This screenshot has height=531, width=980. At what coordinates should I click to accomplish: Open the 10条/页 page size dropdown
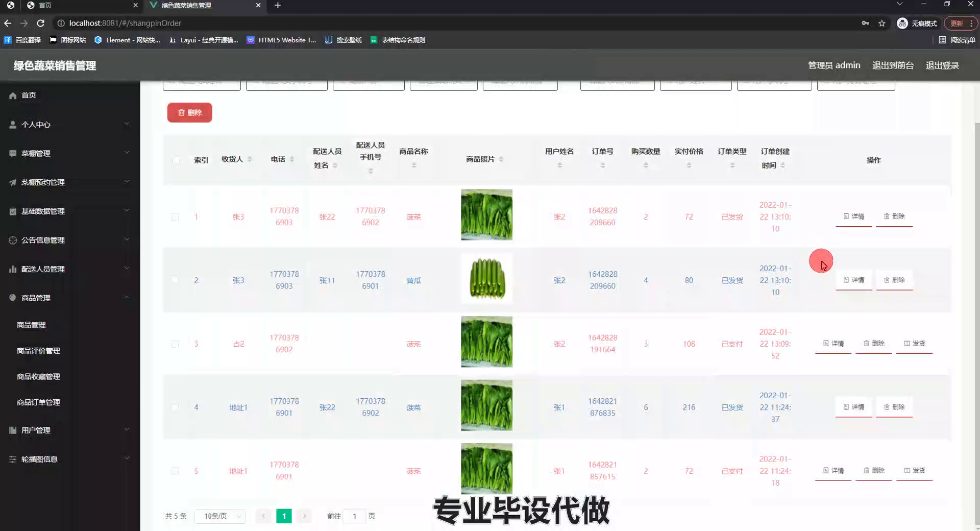click(x=220, y=516)
